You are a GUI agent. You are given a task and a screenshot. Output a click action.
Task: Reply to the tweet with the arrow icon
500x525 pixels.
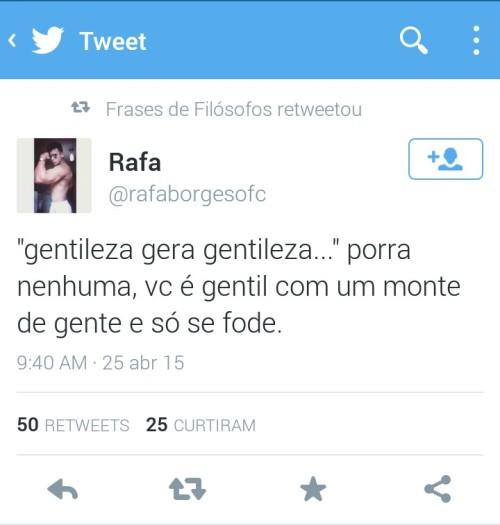point(63,490)
